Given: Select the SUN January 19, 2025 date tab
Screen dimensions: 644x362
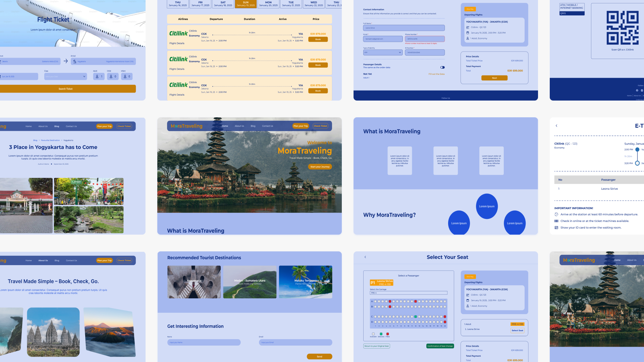Looking at the screenshot, I should click(246, 4).
